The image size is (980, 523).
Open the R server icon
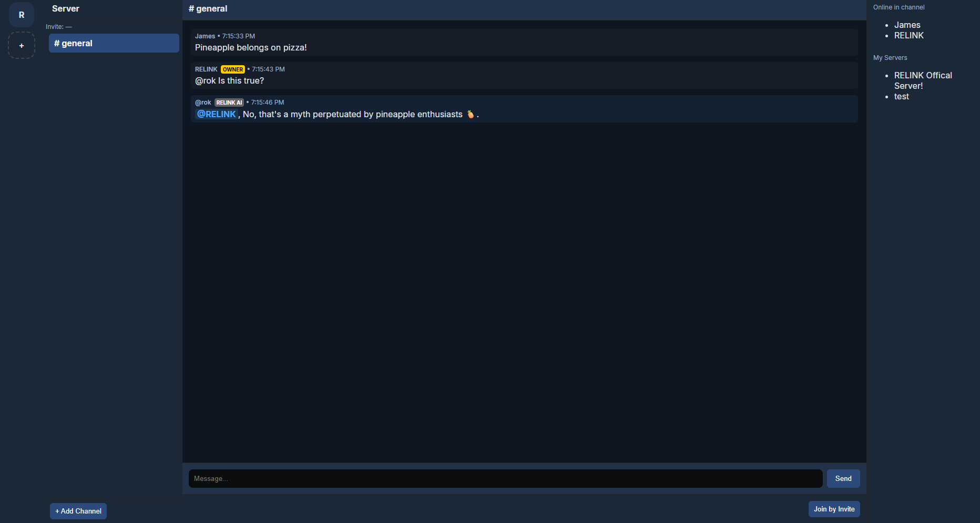[22, 15]
